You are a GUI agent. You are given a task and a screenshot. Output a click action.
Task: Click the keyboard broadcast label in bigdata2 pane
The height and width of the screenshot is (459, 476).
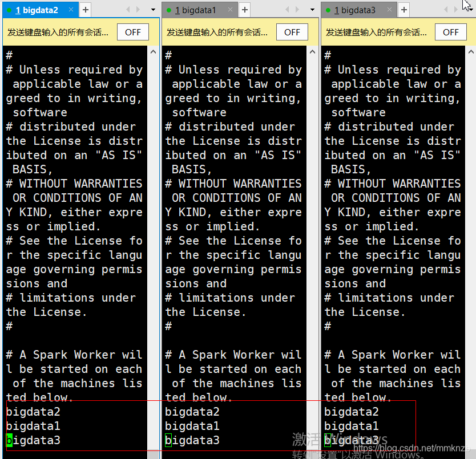(x=58, y=32)
